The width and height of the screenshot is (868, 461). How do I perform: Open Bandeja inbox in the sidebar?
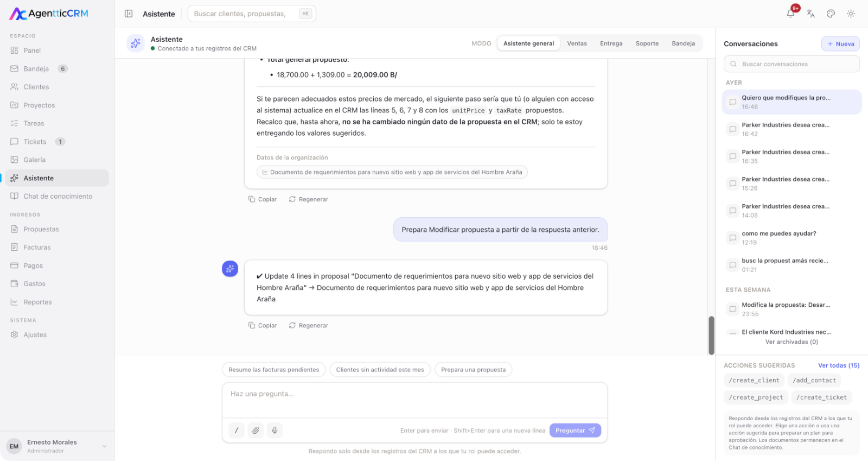tap(57, 68)
